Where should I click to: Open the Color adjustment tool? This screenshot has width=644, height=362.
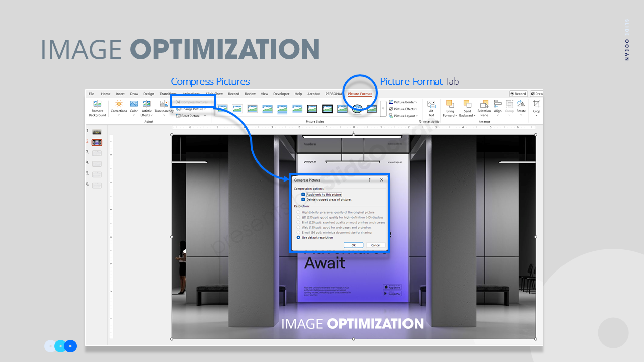134,108
